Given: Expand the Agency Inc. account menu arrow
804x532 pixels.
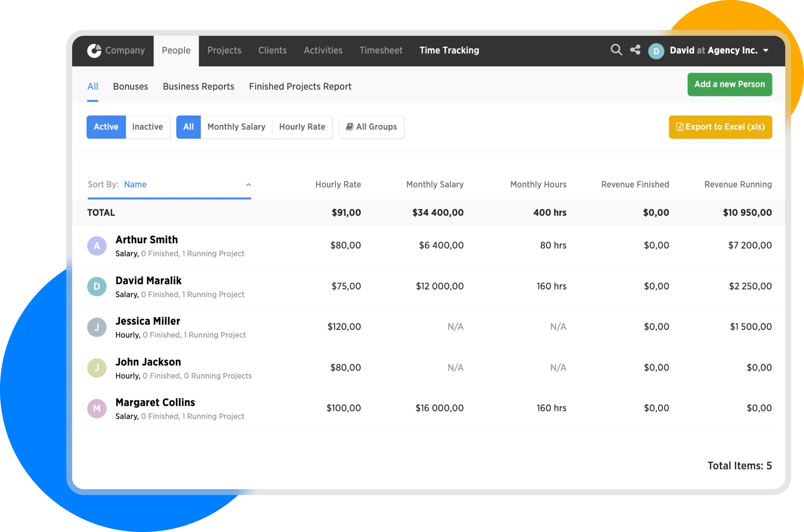Looking at the screenshot, I should point(766,50).
